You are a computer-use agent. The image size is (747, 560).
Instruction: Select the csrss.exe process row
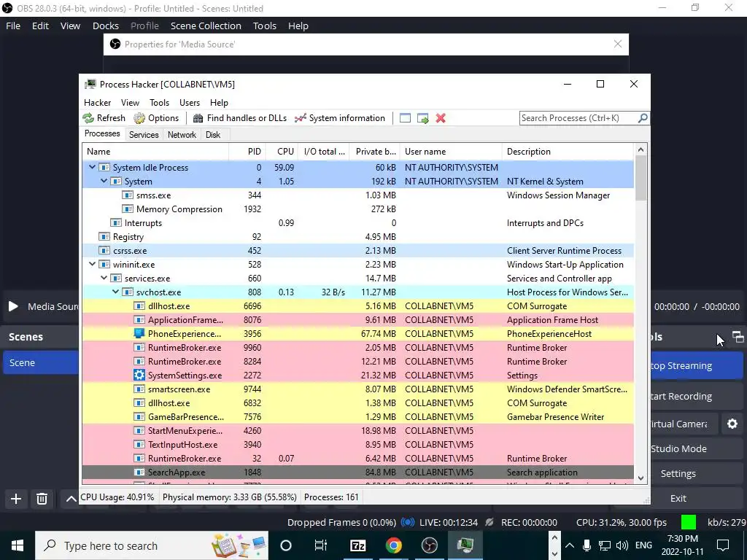click(x=357, y=251)
